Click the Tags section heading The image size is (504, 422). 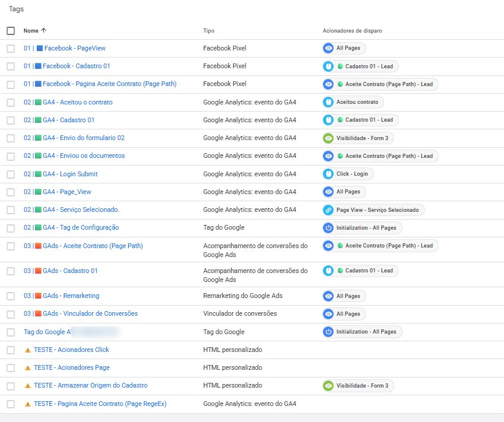pyautogui.click(x=16, y=9)
